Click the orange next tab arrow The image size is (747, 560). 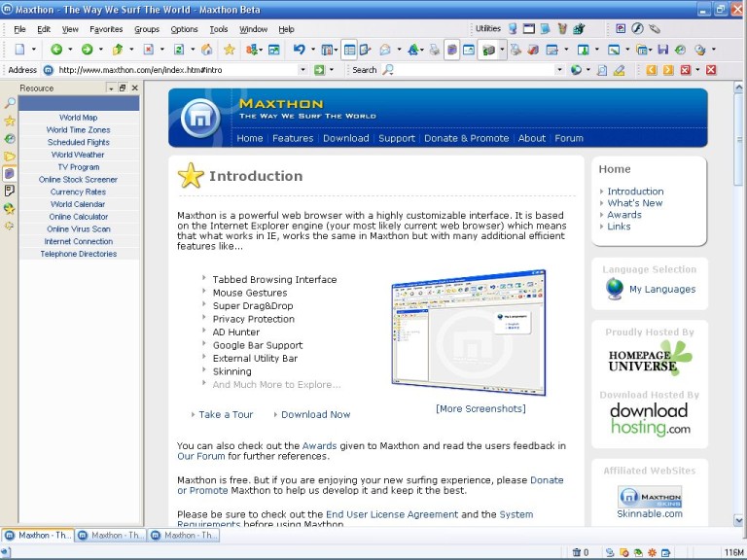[668, 70]
